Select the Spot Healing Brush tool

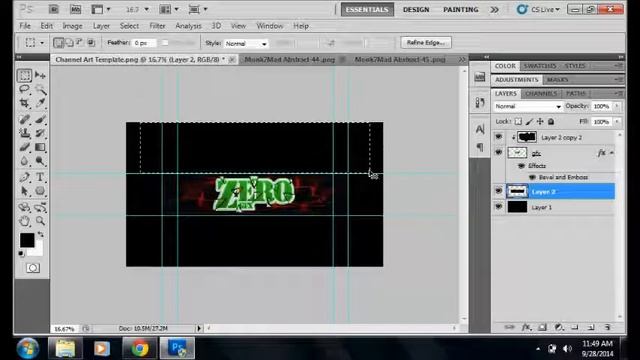coord(24,119)
